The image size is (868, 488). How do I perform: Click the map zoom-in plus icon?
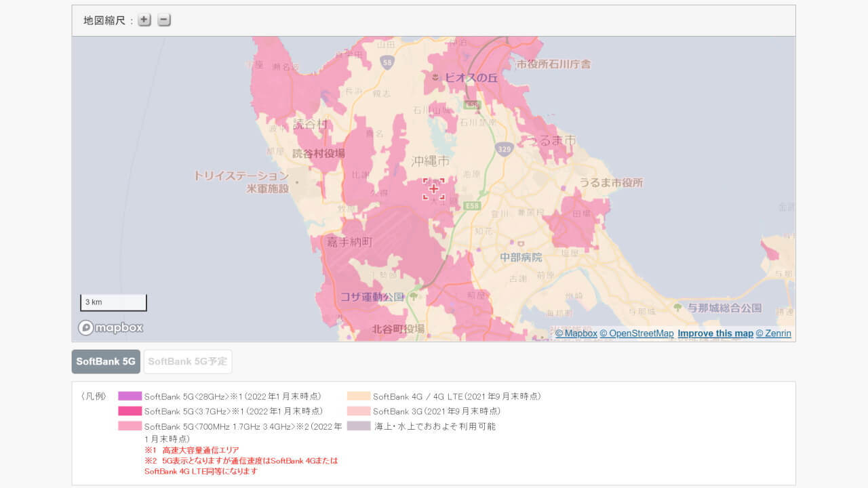pyautogui.click(x=144, y=20)
